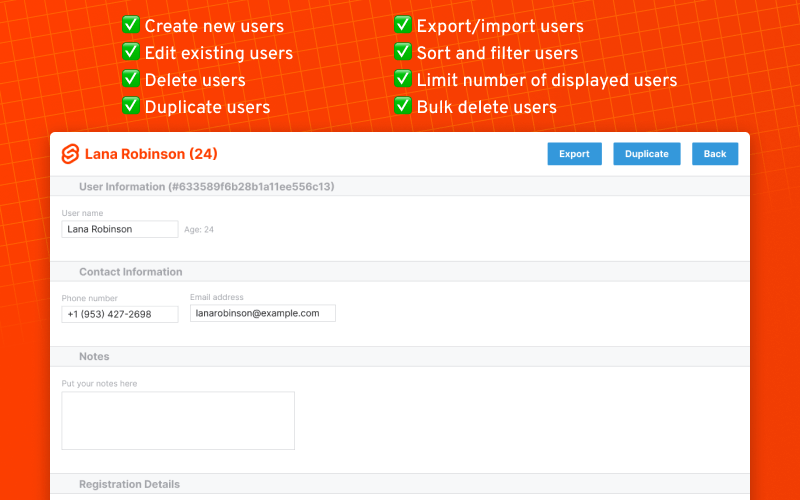
Task: Click the checkmark beside Edit existing users
Action: click(x=130, y=53)
